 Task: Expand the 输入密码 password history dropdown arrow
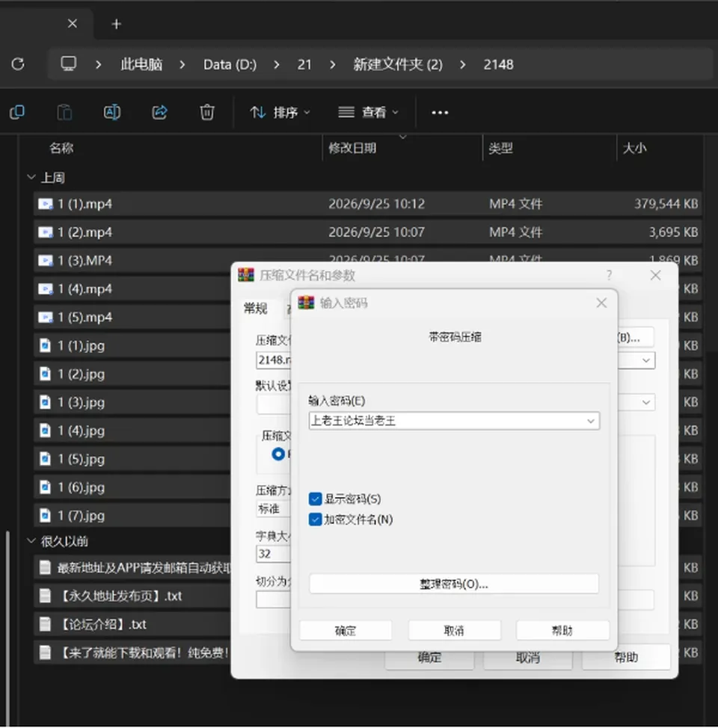(x=591, y=421)
